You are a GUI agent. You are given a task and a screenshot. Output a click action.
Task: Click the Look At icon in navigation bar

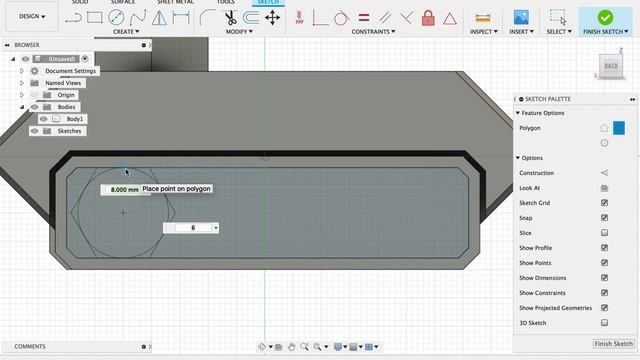click(x=278, y=347)
